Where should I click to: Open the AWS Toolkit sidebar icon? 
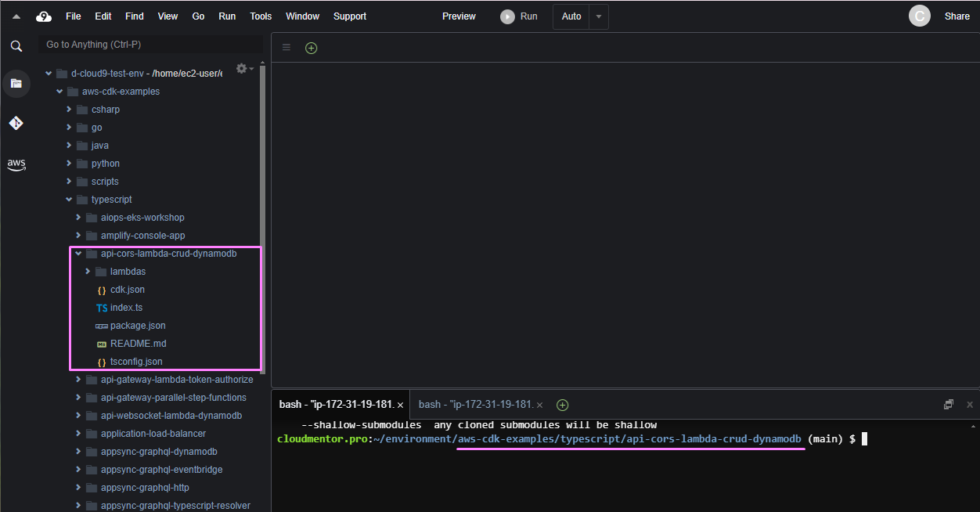click(16, 164)
